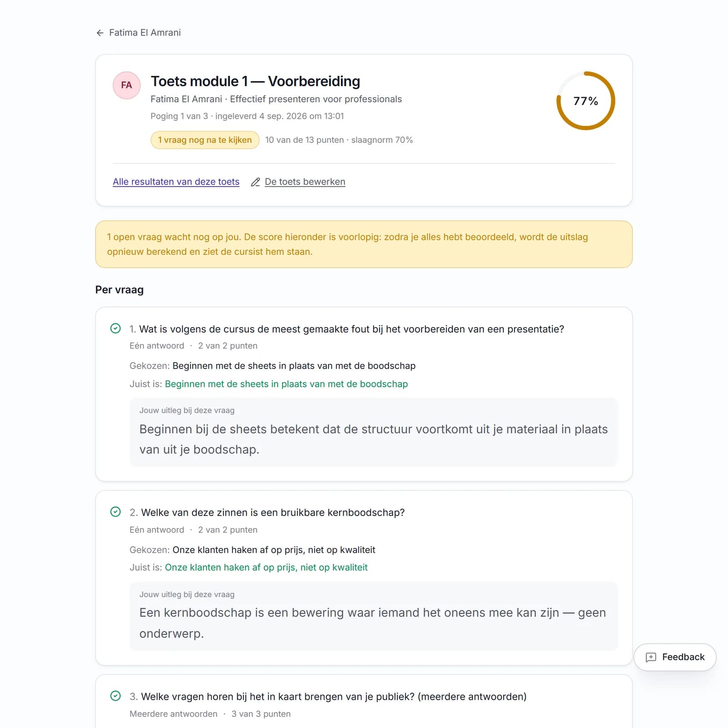The width and height of the screenshot is (728, 728).
Task: Open De toets bewerken link
Action: (305, 182)
